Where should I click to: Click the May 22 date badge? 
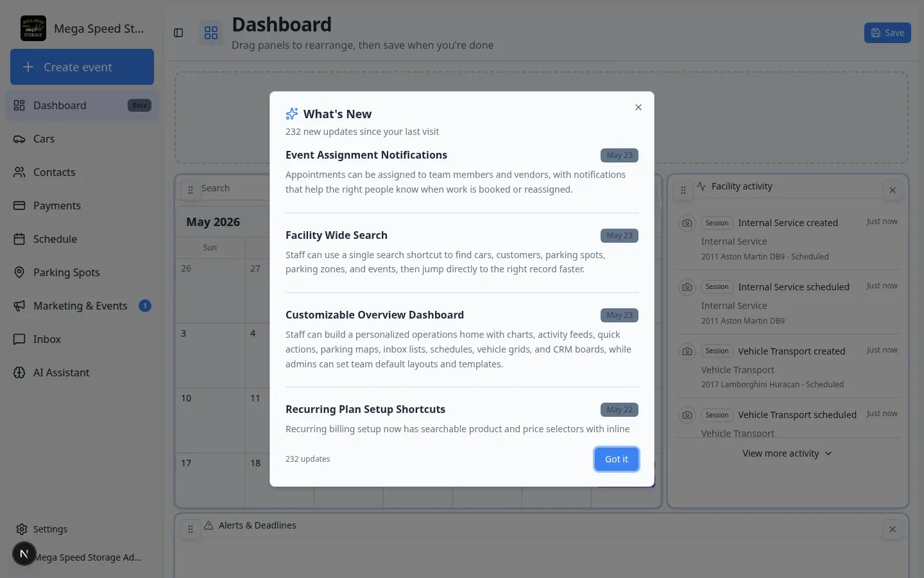619,410
